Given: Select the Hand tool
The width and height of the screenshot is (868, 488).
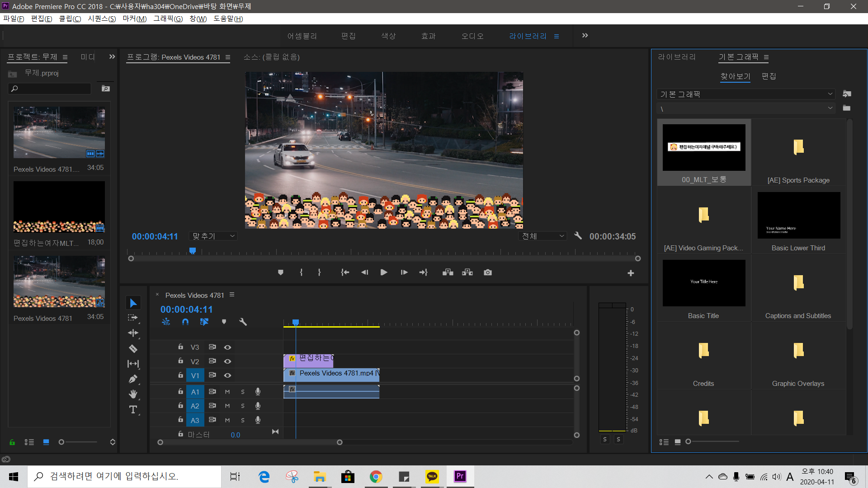Looking at the screenshot, I should [133, 394].
